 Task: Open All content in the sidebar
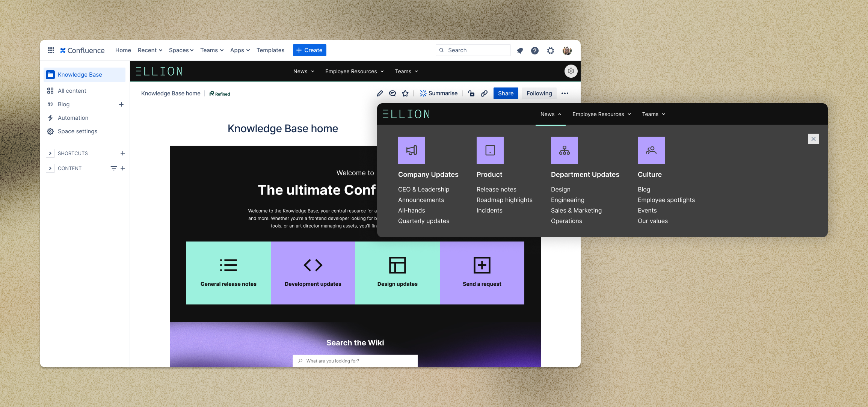pyautogui.click(x=72, y=91)
